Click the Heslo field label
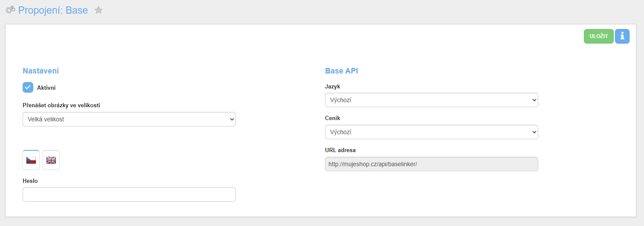Viewport: 644px width, 226px height. pos(30,181)
